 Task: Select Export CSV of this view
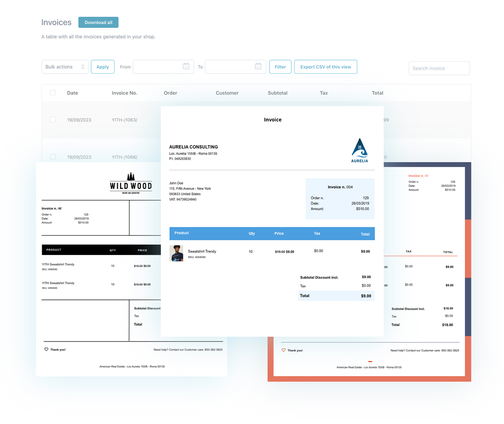click(x=325, y=67)
